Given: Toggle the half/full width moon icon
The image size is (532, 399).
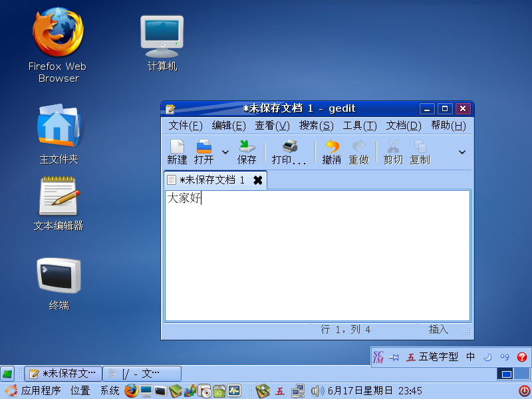Looking at the screenshot, I should [487, 357].
